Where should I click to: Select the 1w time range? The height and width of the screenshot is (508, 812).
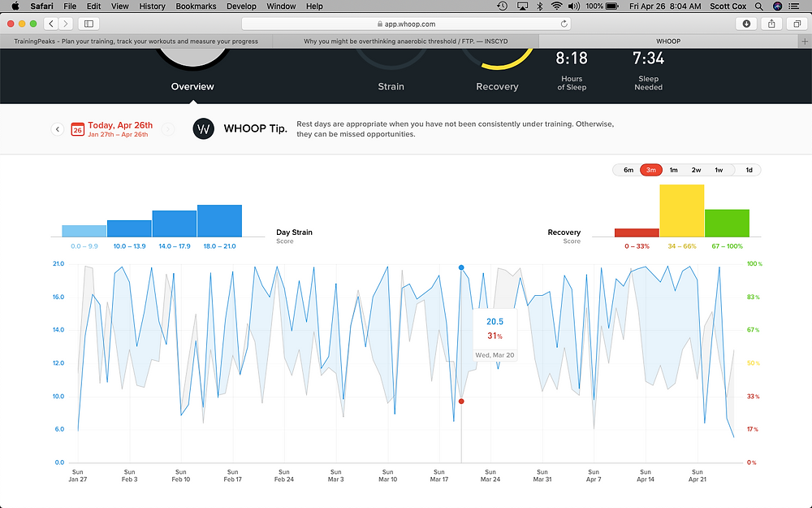coord(719,170)
